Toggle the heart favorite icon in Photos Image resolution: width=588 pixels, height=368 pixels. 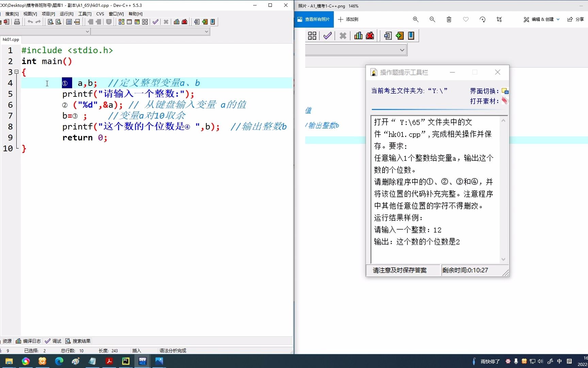pyautogui.click(x=466, y=19)
